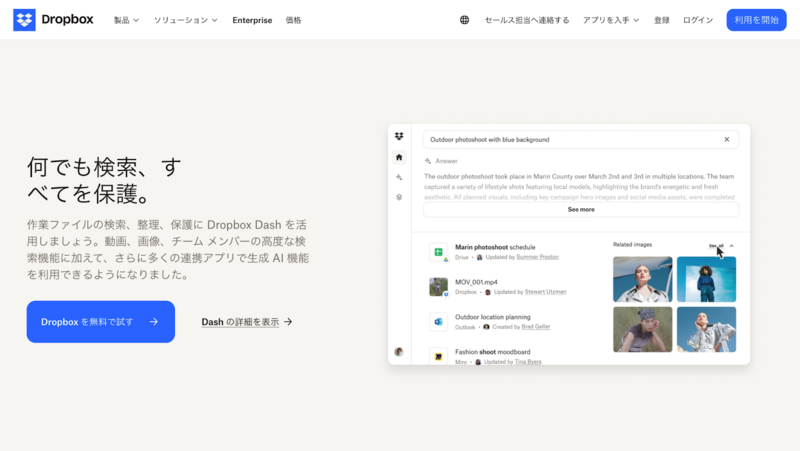The height and width of the screenshot is (451, 800).
Task: Click the See more button
Action: pos(581,209)
